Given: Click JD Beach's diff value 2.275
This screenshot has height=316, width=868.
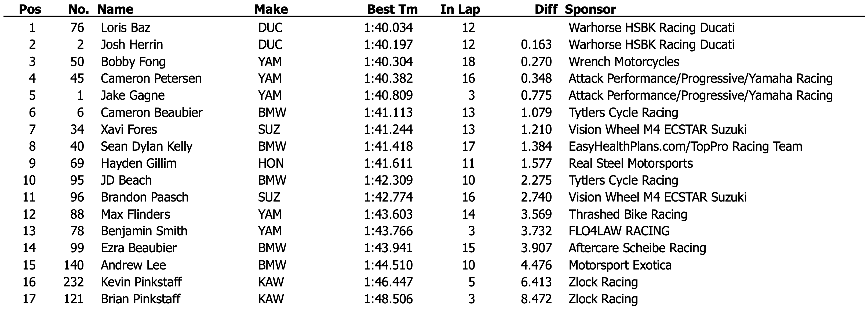Looking at the screenshot, I should [x=536, y=180].
